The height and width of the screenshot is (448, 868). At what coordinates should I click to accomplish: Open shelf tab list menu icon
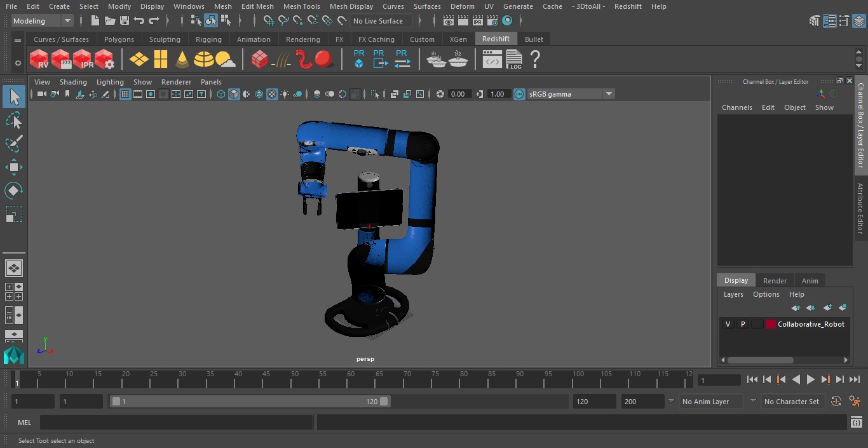(18, 39)
